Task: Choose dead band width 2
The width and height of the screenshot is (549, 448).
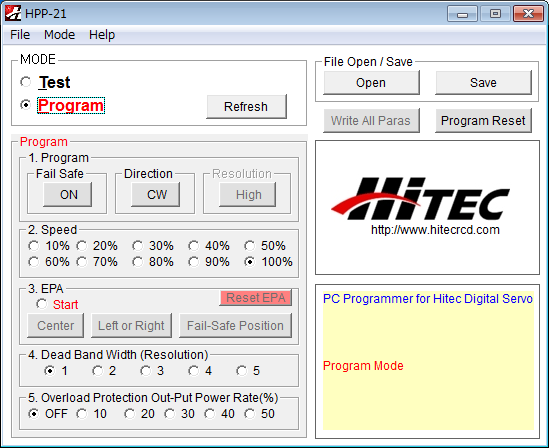Action: pyautogui.click(x=98, y=371)
